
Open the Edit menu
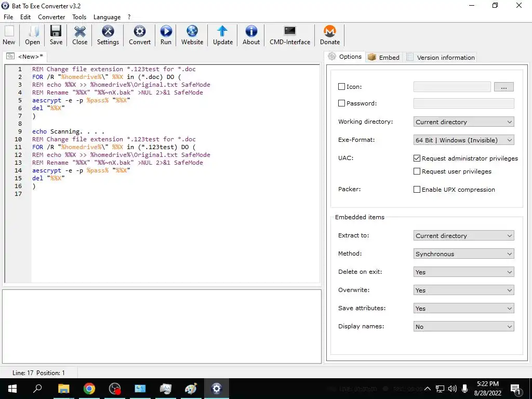25,17
